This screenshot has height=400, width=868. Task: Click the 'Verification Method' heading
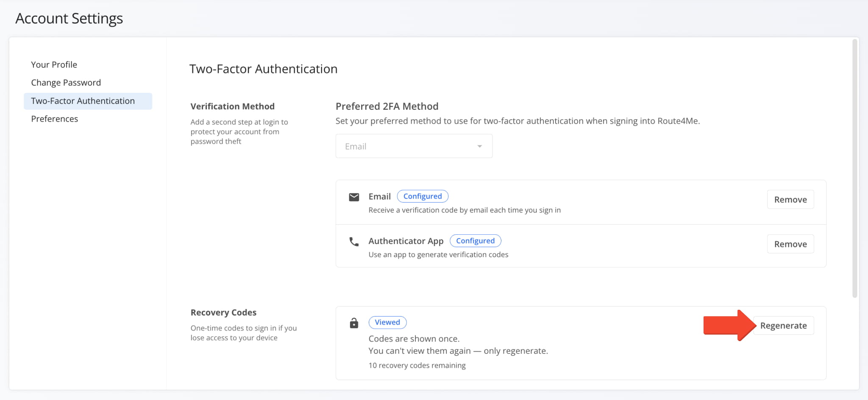coord(232,106)
